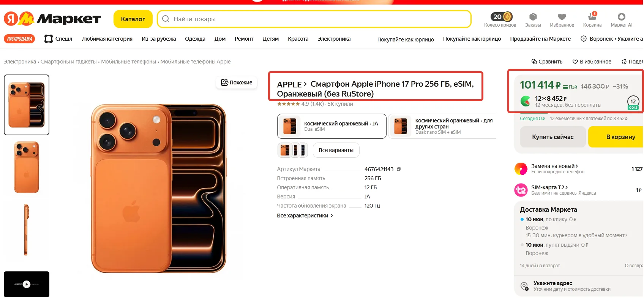The width and height of the screenshot is (644, 298).
Task: Click the Замена на новый icon
Action: point(521,169)
